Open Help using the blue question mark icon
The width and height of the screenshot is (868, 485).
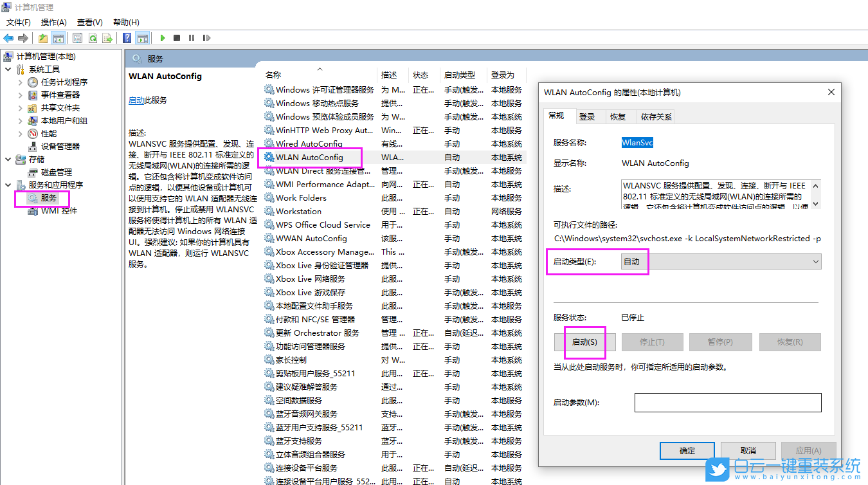coord(127,37)
